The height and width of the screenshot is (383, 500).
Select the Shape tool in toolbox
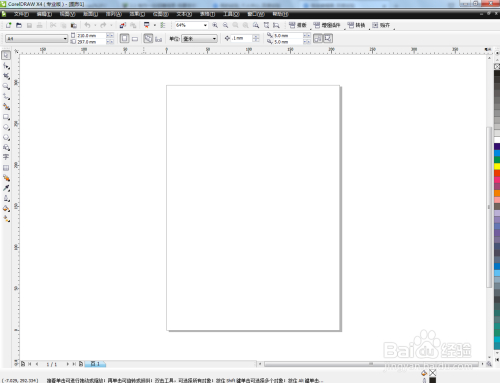pyautogui.click(x=6, y=66)
